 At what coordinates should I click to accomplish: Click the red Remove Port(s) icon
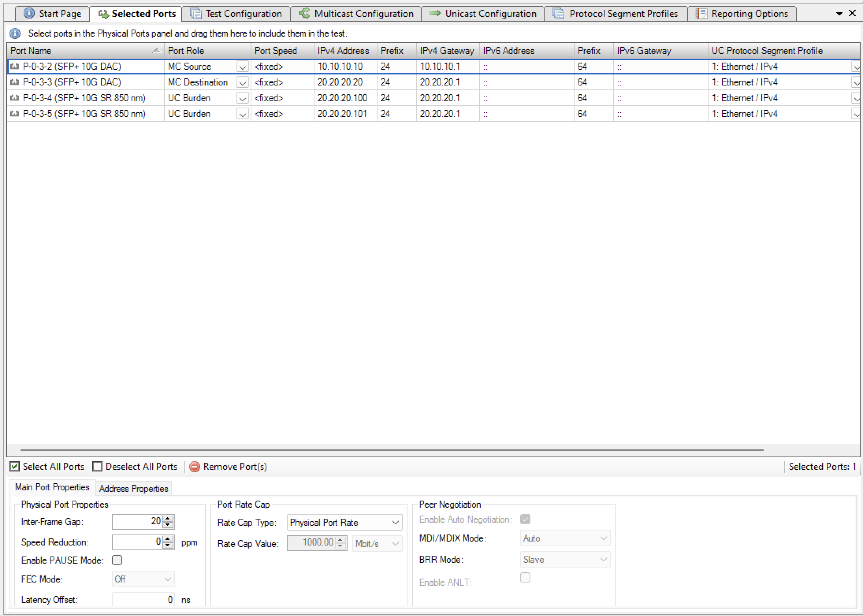[195, 467]
